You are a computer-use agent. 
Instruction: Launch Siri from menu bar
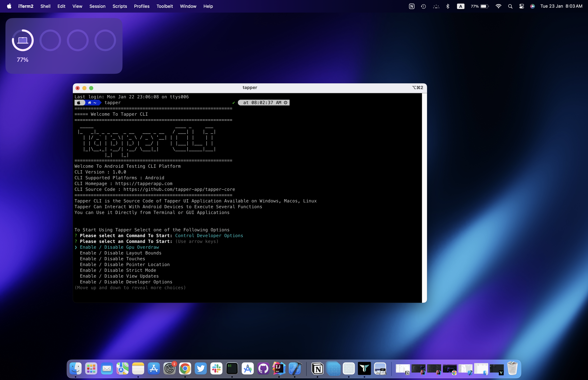(x=533, y=6)
